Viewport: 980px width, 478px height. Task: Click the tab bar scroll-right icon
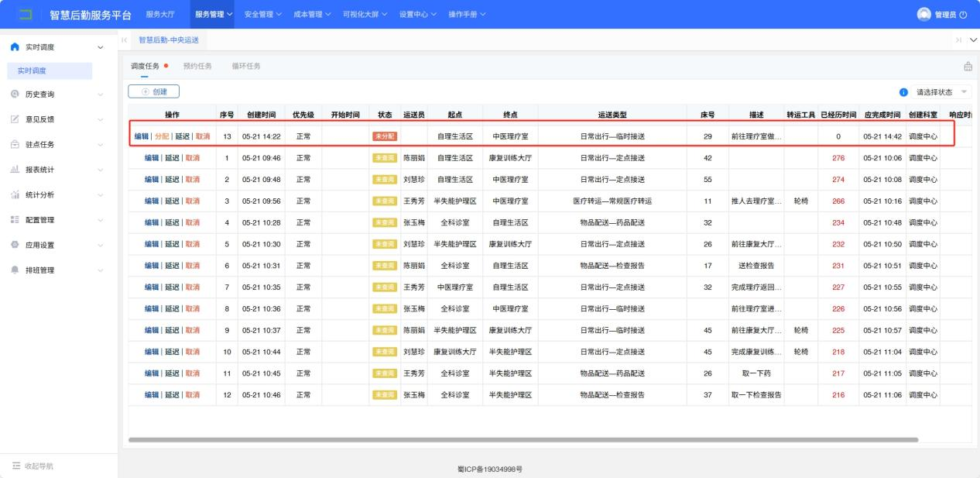coord(958,40)
